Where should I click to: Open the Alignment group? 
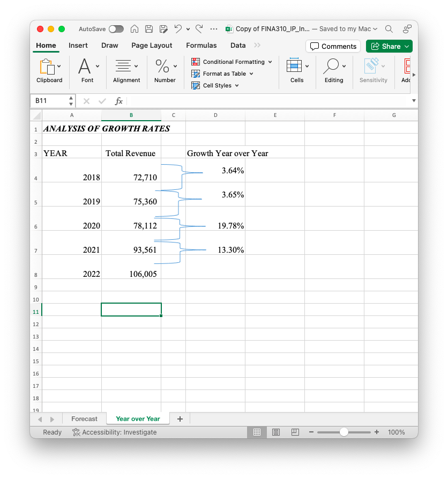(x=126, y=71)
